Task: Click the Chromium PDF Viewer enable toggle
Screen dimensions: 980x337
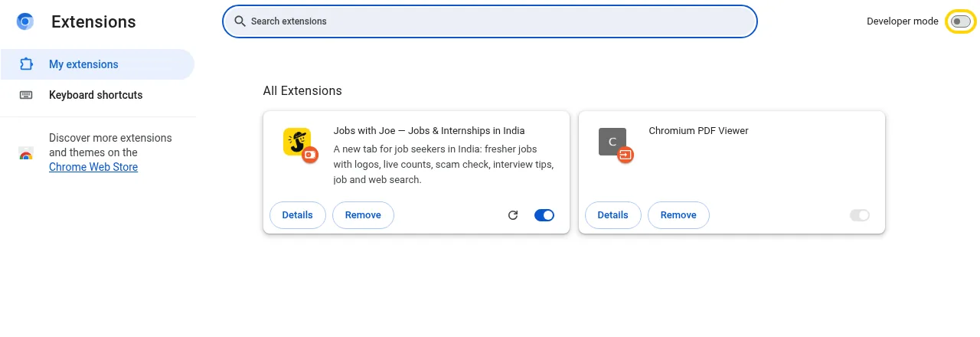Action: (x=860, y=215)
